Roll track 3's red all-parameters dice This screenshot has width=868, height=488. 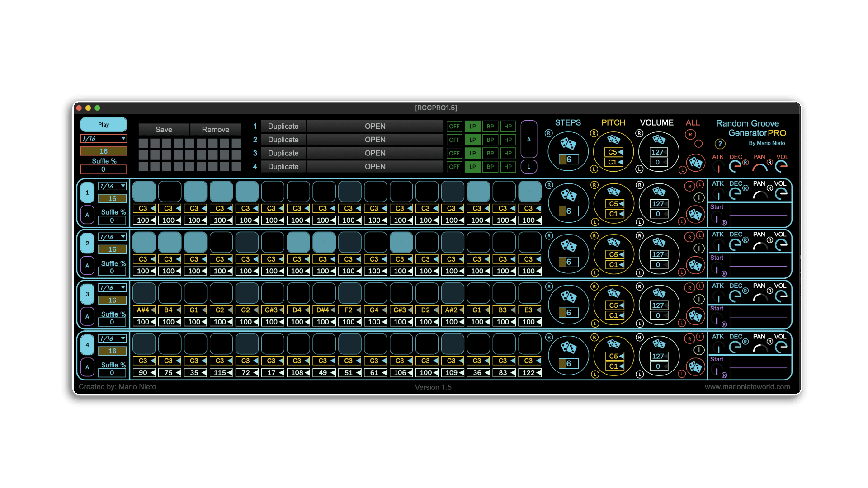tap(696, 316)
